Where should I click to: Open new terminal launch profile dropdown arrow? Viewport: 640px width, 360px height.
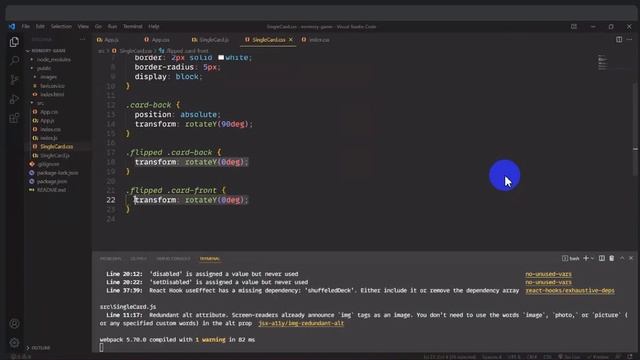pyautogui.click(x=592, y=258)
